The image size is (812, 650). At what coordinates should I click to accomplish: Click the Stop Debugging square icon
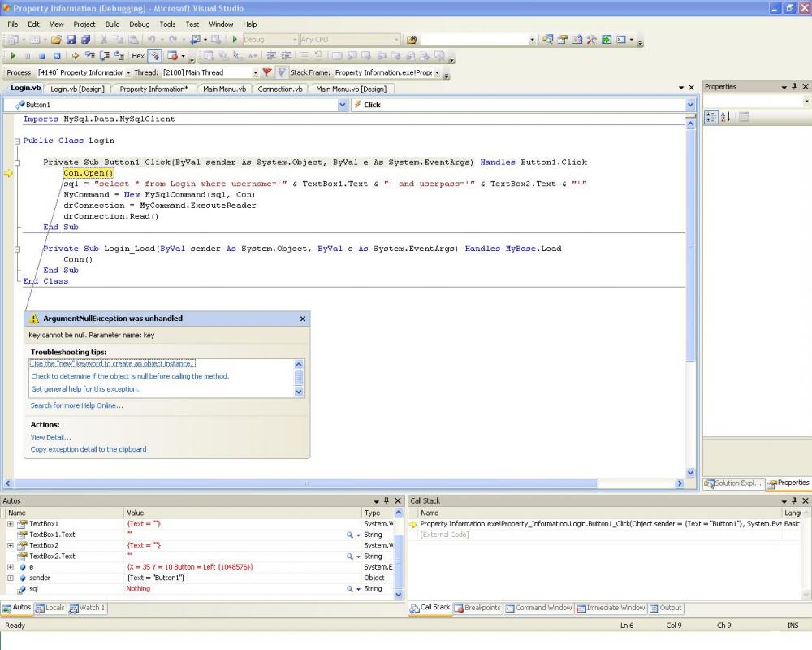pyautogui.click(x=42, y=56)
